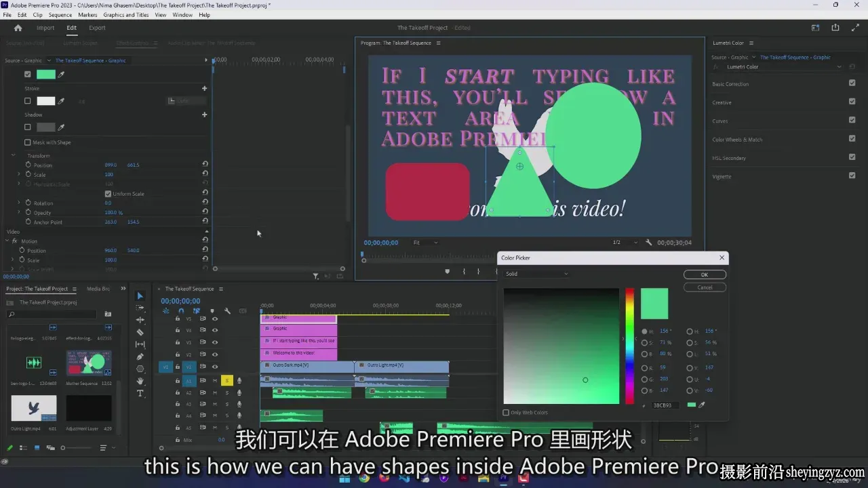The height and width of the screenshot is (488, 868).
Task: Enable the Stroke checkbox
Action: point(28,101)
